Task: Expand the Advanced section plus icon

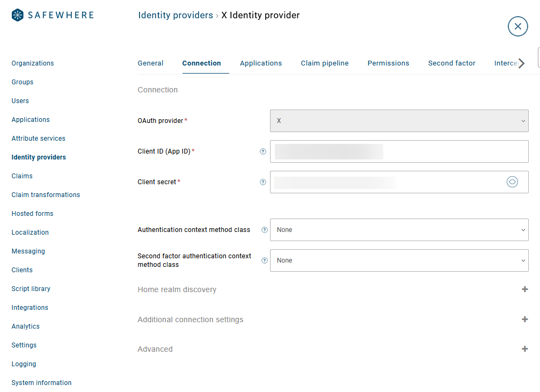Action: pos(525,349)
